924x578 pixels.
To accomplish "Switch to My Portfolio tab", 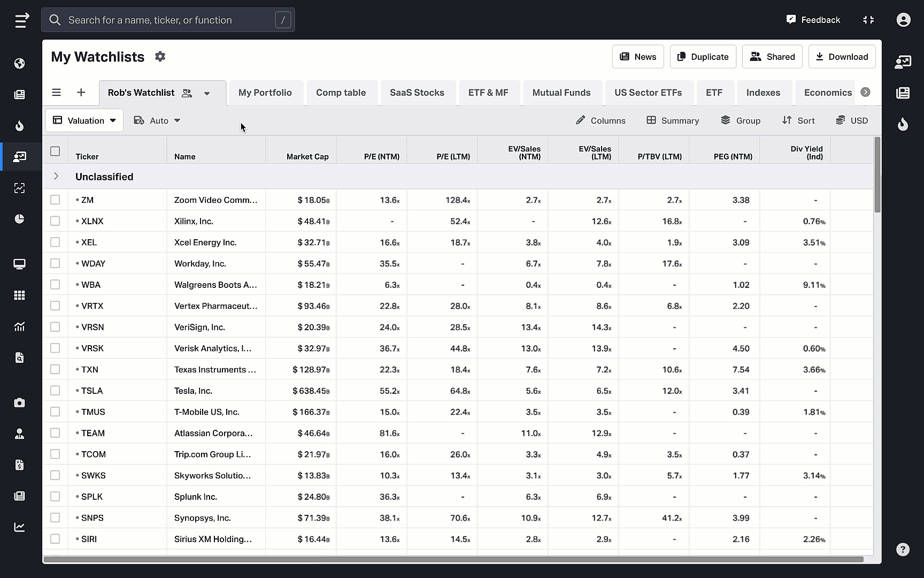I will pyautogui.click(x=265, y=93).
